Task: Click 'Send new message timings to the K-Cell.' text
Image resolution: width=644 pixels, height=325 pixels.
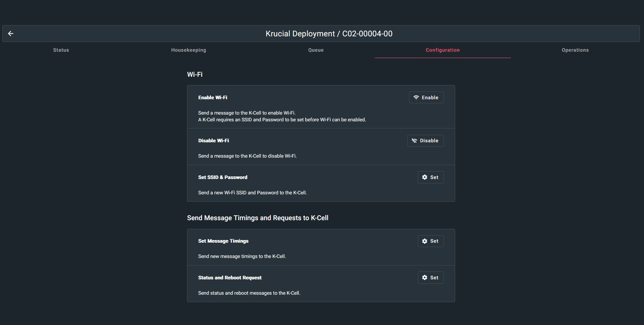Action: pyautogui.click(x=242, y=256)
